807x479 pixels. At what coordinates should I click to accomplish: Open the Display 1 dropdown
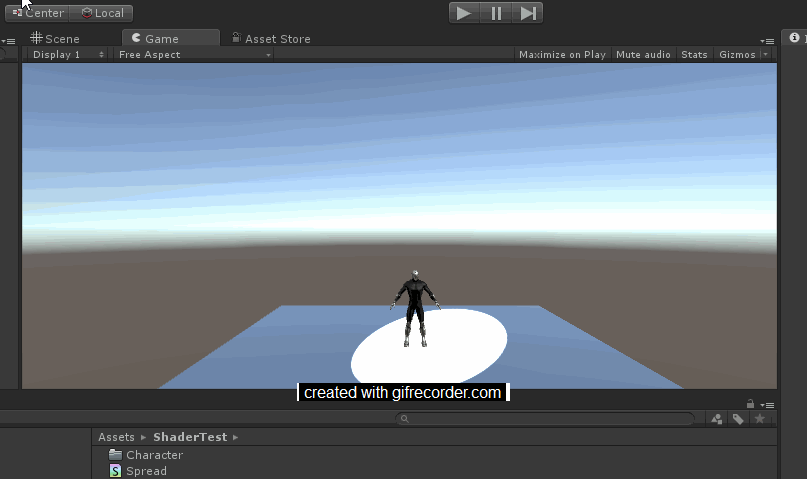(68, 55)
